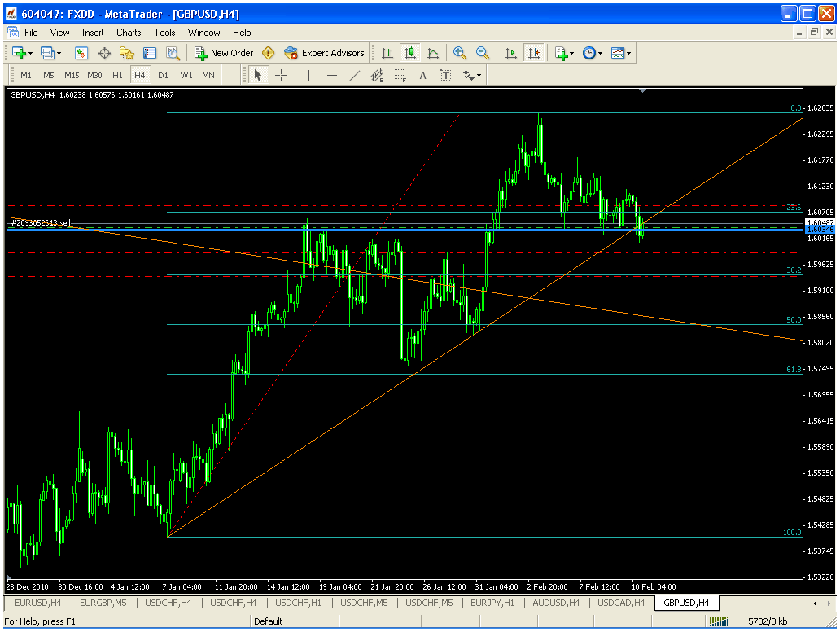Draw a horizontal line tool
This screenshot has width=840, height=632.
click(x=331, y=76)
